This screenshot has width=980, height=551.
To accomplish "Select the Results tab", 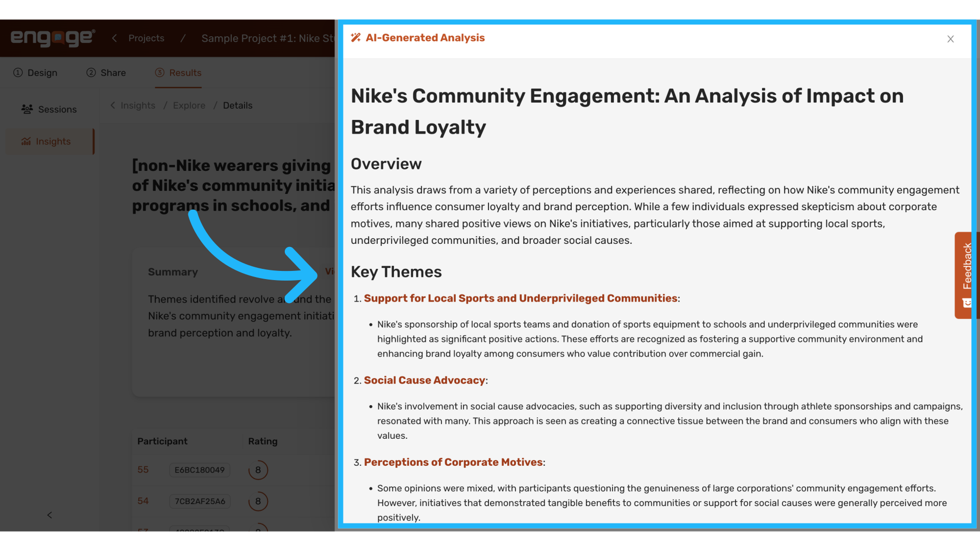I will [178, 73].
